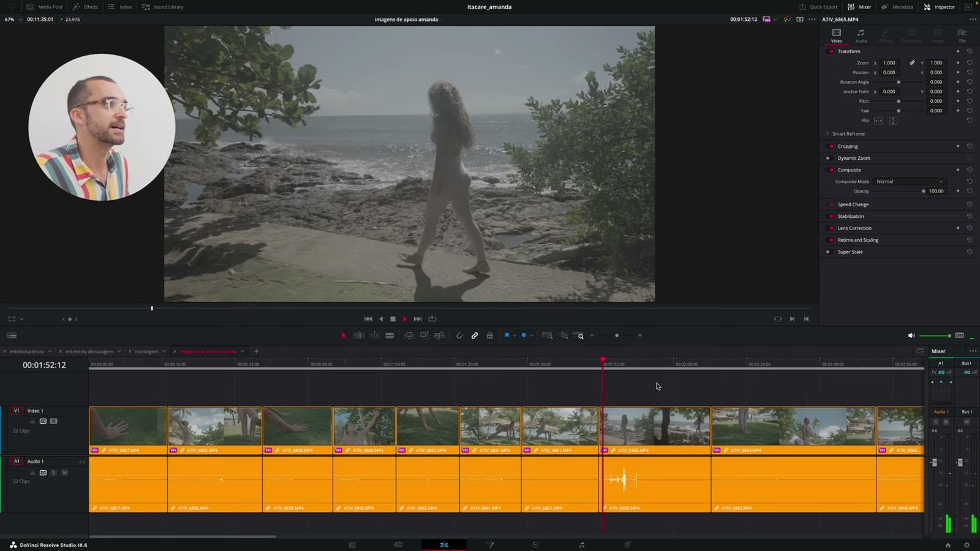Mute the Audio 1 track
This screenshot has height=551, width=980.
pos(64,473)
